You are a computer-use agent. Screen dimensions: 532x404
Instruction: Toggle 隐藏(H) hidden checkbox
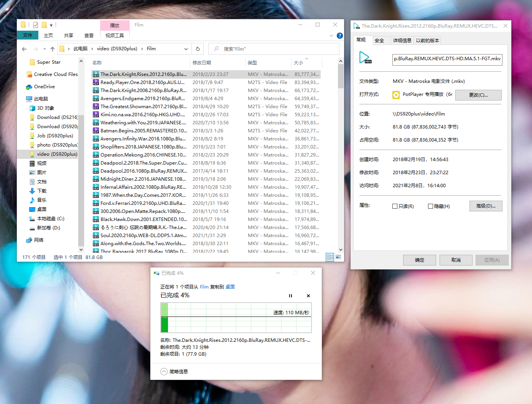point(430,206)
